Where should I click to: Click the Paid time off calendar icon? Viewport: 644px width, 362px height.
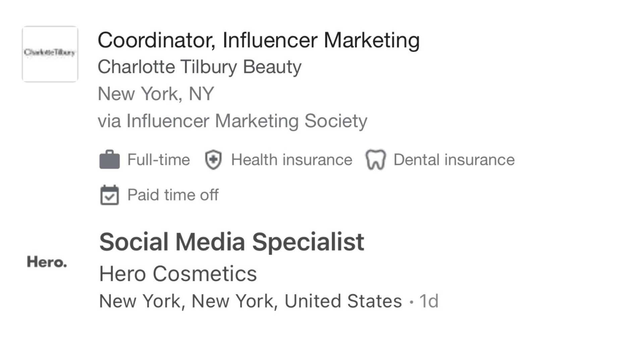coord(109,195)
